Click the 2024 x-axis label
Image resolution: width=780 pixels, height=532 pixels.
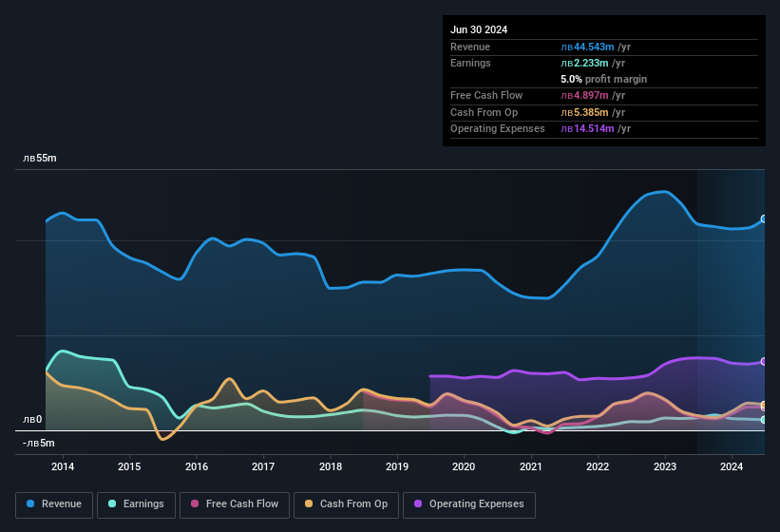click(x=732, y=466)
